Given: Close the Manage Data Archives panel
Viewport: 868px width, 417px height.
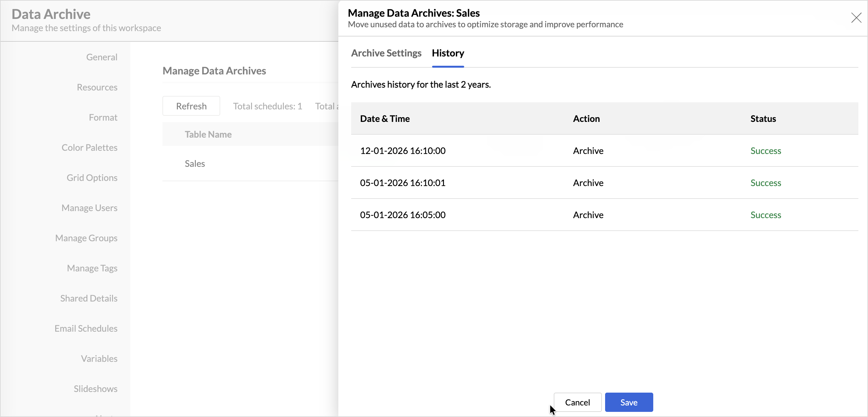Looking at the screenshot, I should [856, 18].
